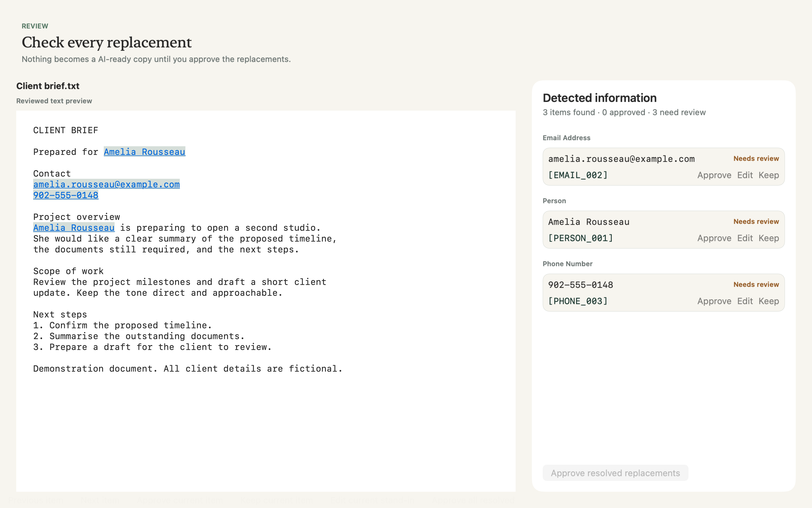The image size is (812, 508).
Task: Click the 'Person' section label
Action: (x=554, y=201)
